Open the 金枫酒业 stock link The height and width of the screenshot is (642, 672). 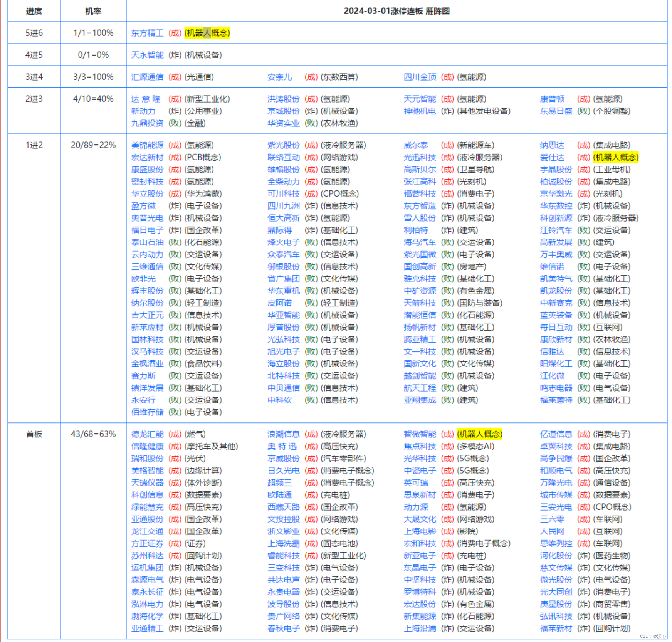pos(147,364)
